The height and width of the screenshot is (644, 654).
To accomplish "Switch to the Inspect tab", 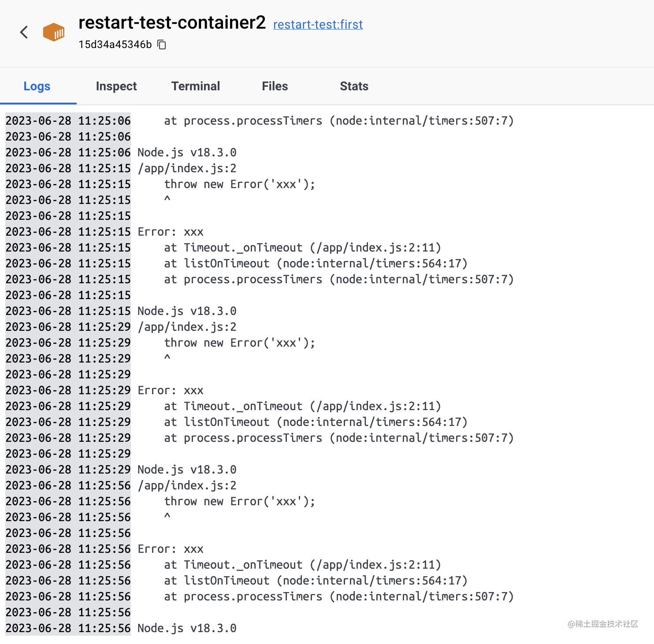I will (x=116, y=86).
